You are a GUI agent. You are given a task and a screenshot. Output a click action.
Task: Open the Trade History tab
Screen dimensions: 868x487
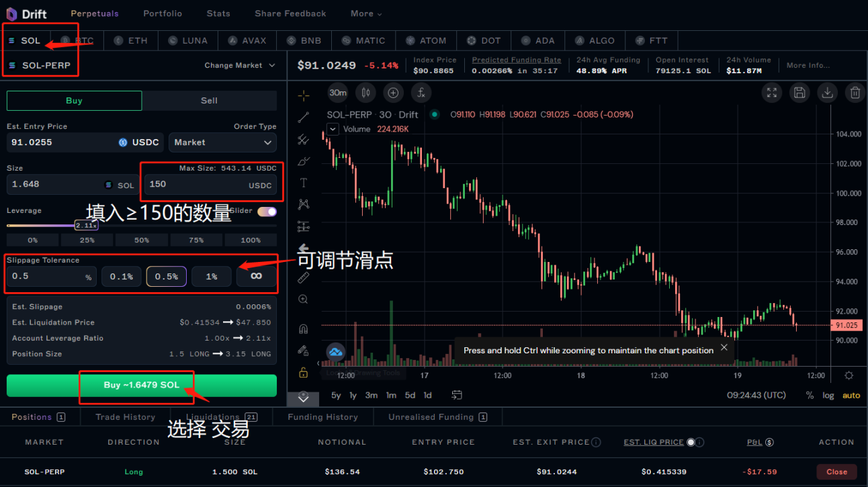click(125, 417)
